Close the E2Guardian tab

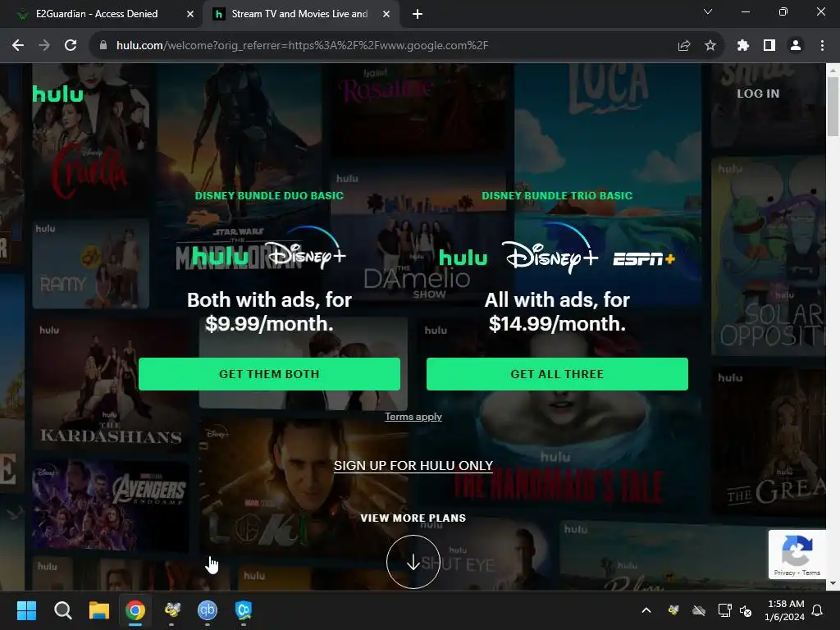190,14
